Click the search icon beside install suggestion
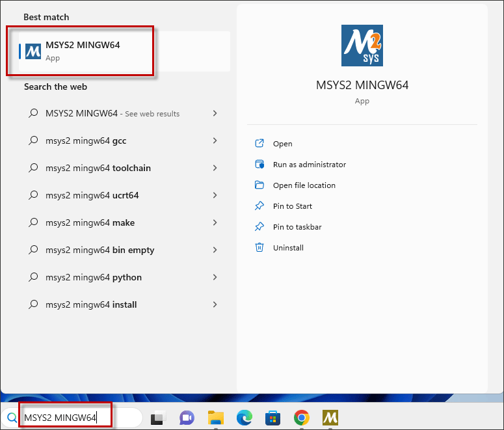This screenshot has width=504, height=430. [x=33, y=304]
